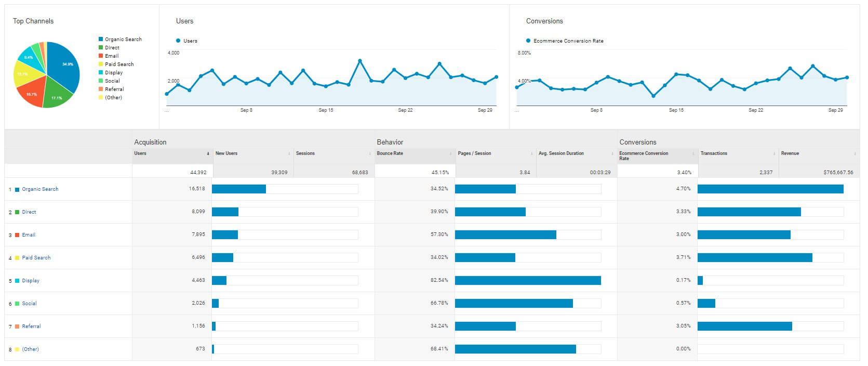Click Referral legend color swatch

pos(101,89)
